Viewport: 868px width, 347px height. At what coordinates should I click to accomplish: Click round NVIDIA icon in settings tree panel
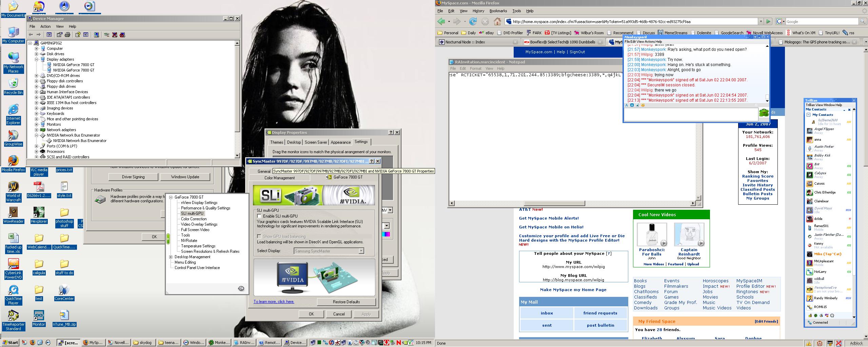[x=241, y=288]
